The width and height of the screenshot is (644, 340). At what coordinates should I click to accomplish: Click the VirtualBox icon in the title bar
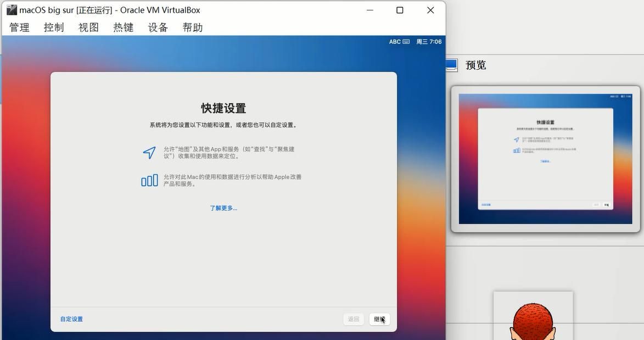coord(12,10)
